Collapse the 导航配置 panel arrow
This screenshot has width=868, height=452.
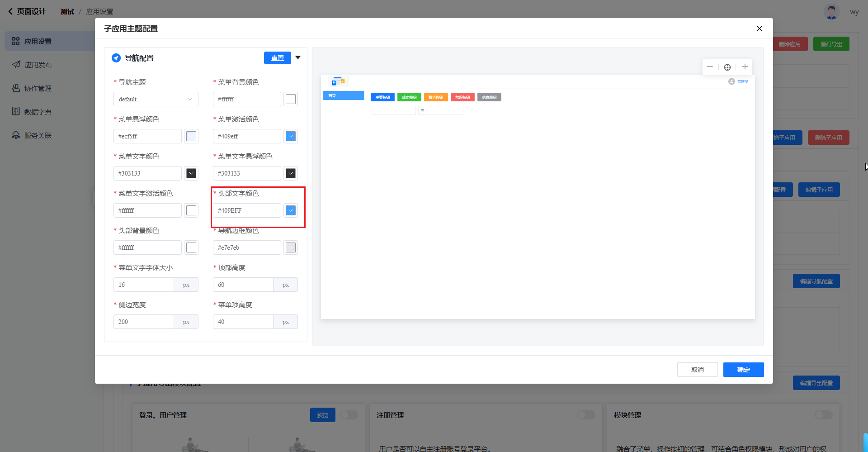tap(298, 57)
